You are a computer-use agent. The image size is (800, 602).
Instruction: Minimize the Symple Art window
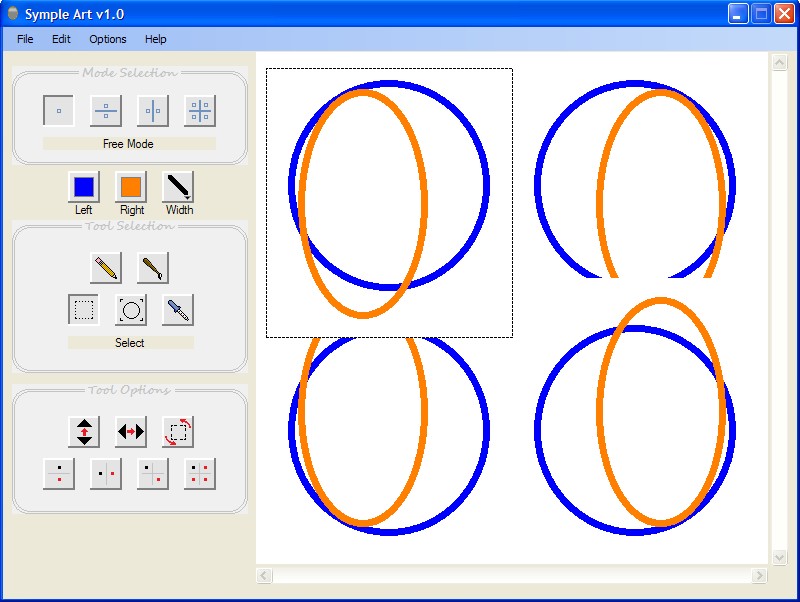[x=737, y=14]
